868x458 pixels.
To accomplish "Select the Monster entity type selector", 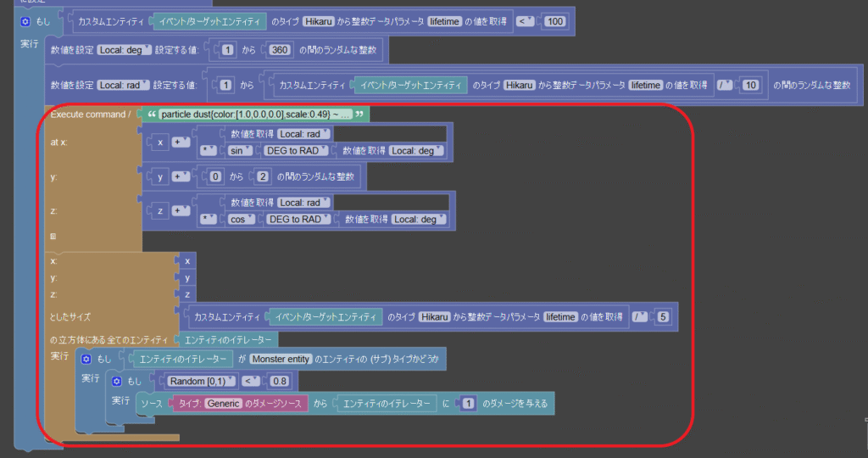I will click(x=281, y=360).
